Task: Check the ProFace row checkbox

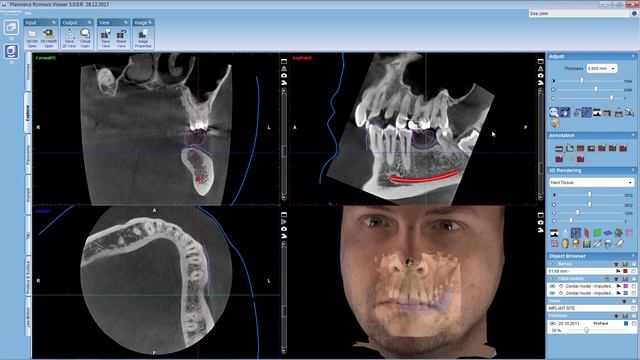Action: tap(633, 323)
